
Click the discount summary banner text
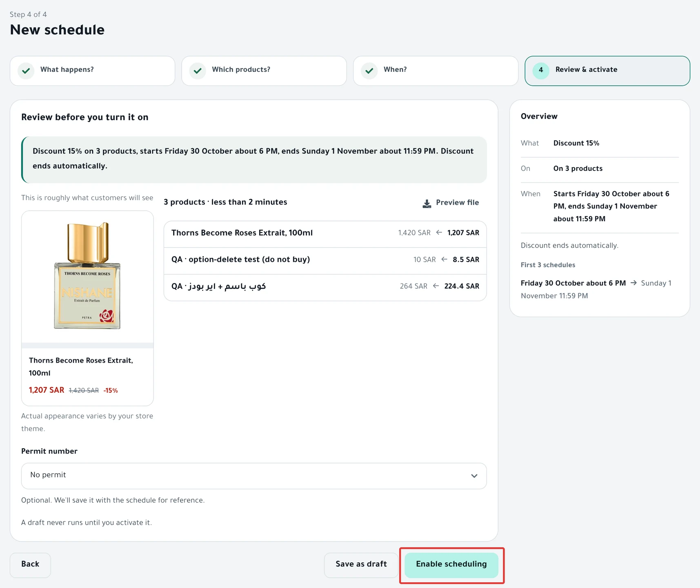253,158
